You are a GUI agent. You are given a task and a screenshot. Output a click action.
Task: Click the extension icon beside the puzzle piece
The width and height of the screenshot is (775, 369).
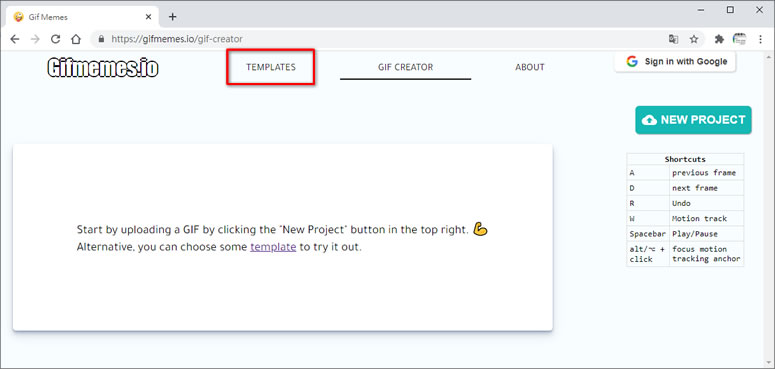[x=739, y=39]
